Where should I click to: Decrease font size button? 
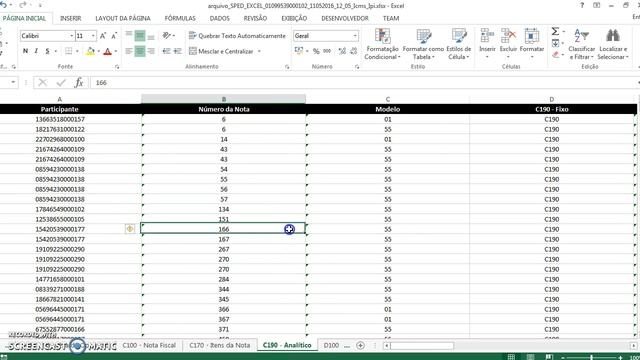(114, 36)
